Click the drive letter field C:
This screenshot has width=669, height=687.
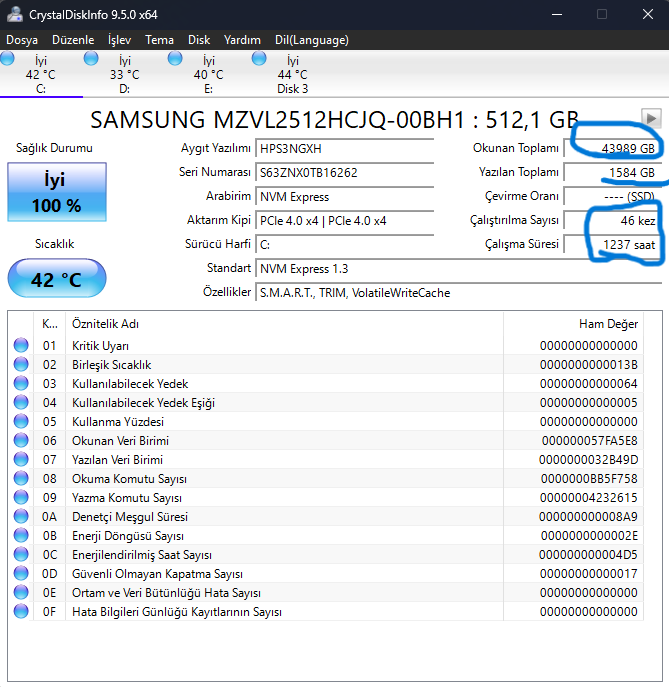344,244
